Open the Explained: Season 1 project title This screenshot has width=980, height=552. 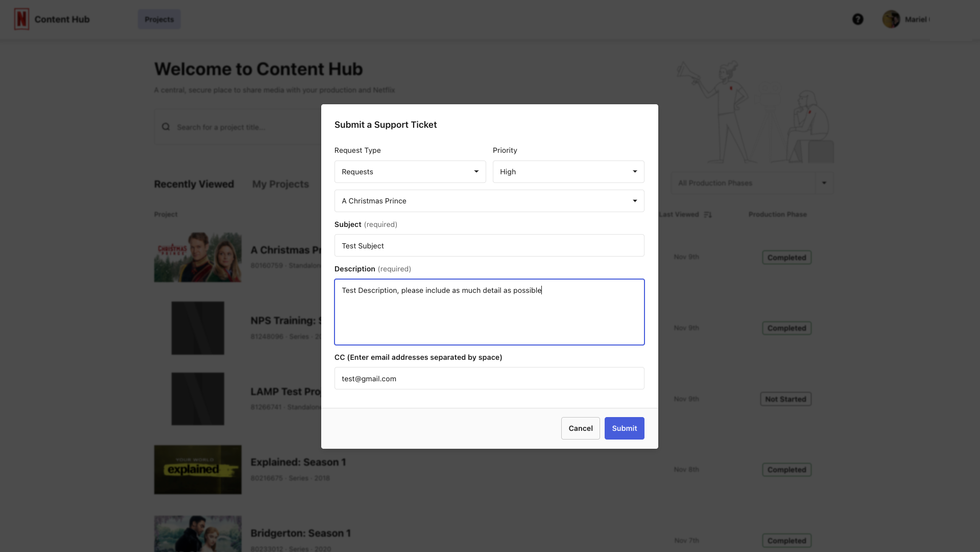[x=298, y=462]
